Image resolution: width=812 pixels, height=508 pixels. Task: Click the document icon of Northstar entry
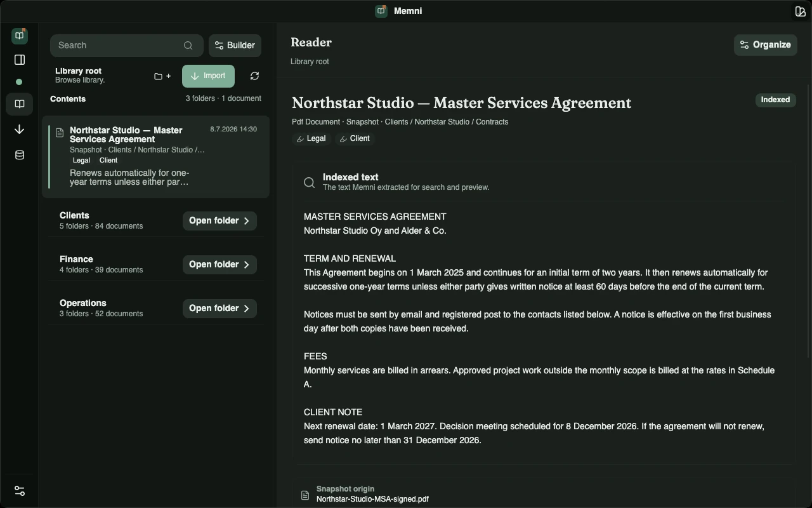click(60, 133)
